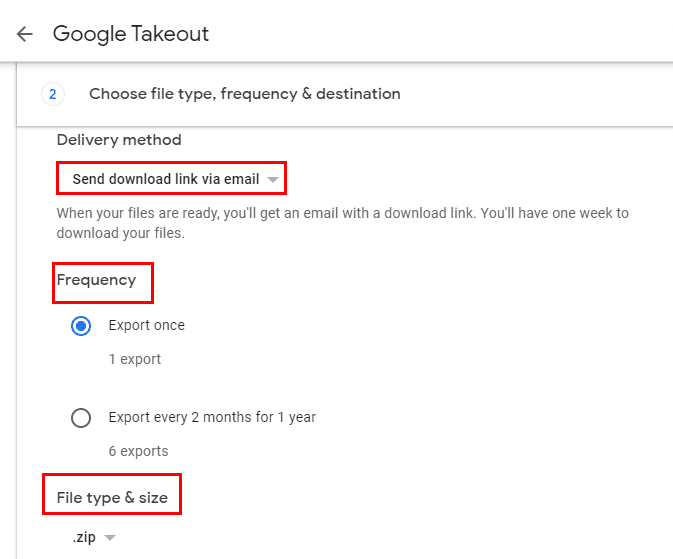Click the gray arrow next to .zip
Screen dimensions: 673x559
pyautogui.click(x=110, y=538)
